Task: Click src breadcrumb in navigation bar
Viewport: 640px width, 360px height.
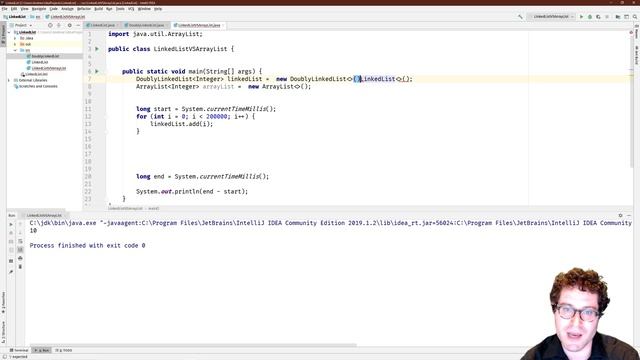Action: (35, 17)
